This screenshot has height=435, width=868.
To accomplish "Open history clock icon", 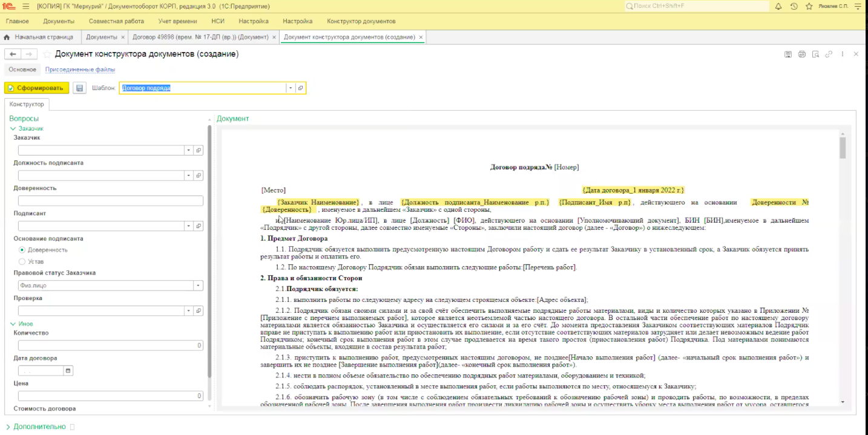I will click(x=794, y=6).
